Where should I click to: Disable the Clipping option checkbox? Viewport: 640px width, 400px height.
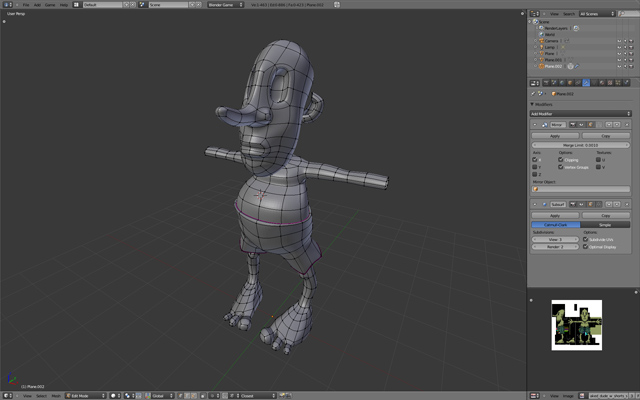[561, 159]
